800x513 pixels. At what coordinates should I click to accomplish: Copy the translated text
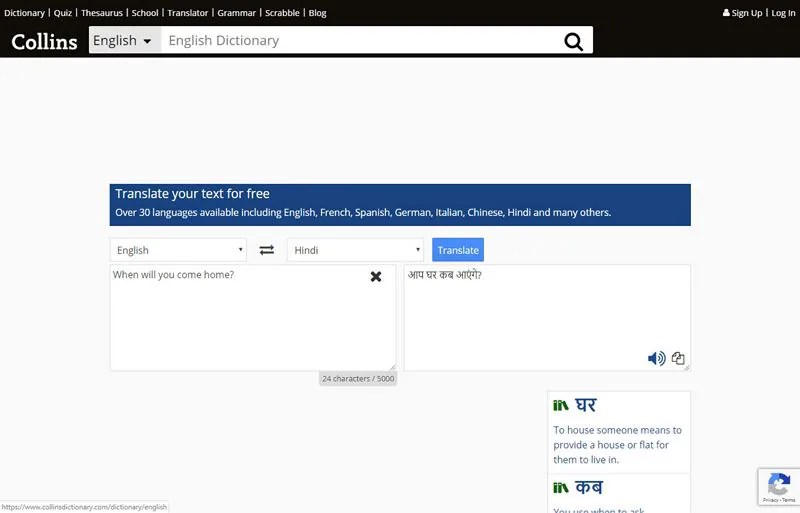678,358
